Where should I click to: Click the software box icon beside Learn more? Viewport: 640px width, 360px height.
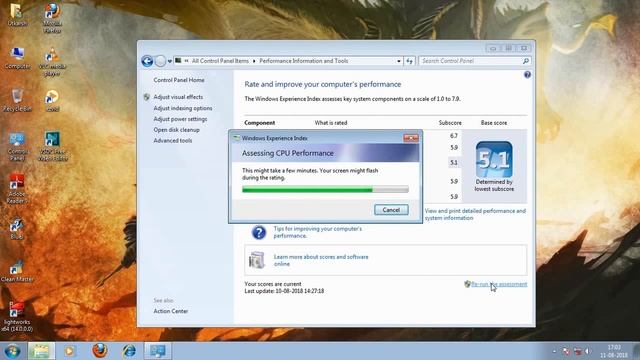point(257,260)
